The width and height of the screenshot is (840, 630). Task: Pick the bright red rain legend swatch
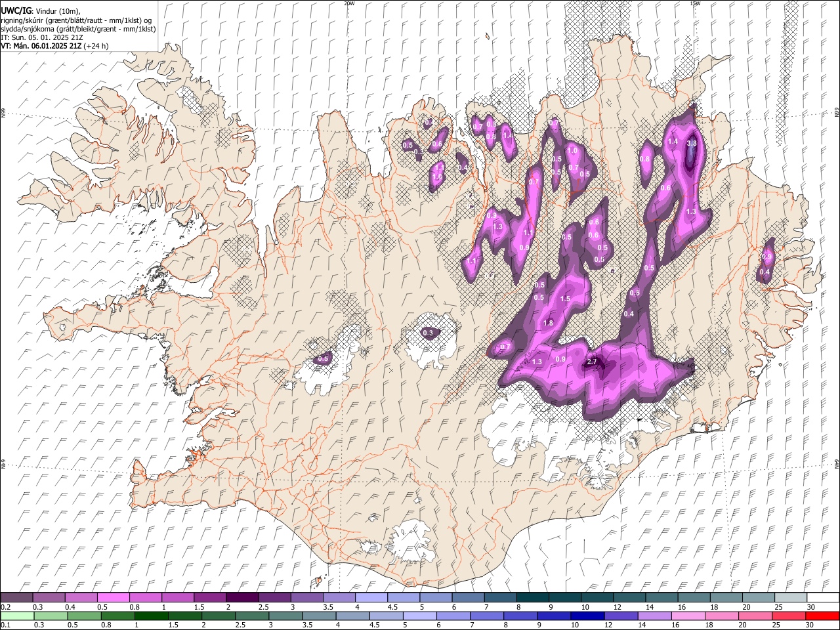pos(822,616)
